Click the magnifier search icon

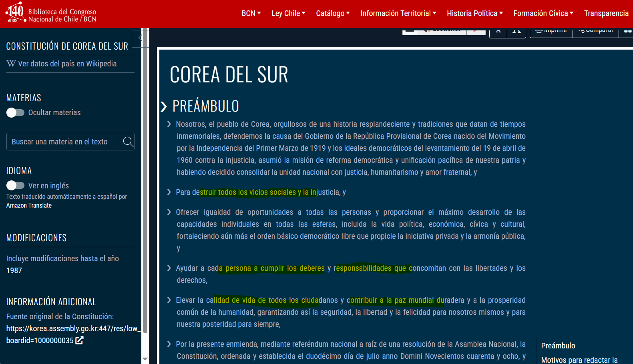coord(128,142)
